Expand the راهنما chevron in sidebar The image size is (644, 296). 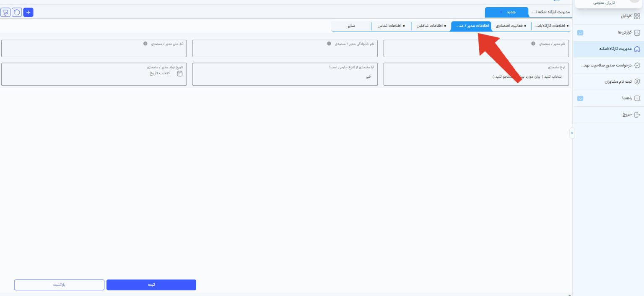[580, 98]
